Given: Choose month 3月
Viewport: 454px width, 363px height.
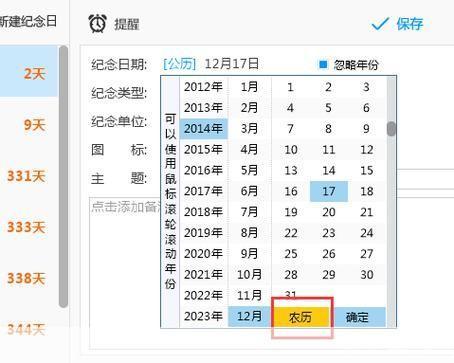Looking at the screenshot, I should pyautogui.click(x=249, y=129).
